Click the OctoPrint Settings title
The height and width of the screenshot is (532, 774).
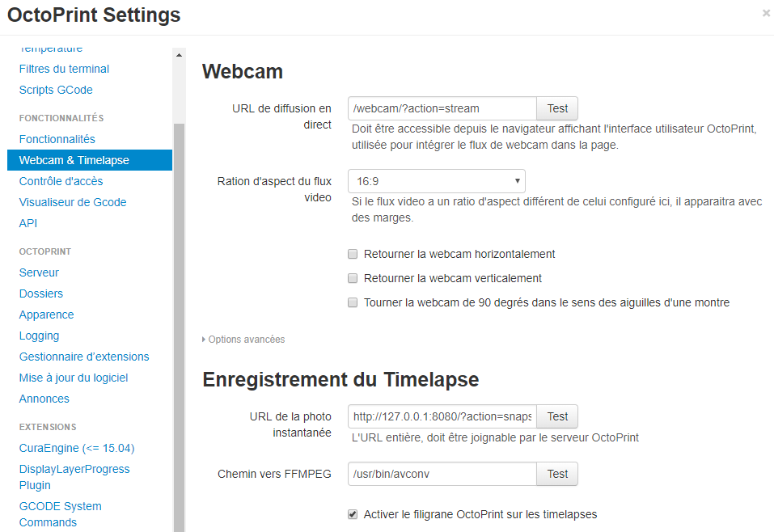94,15
